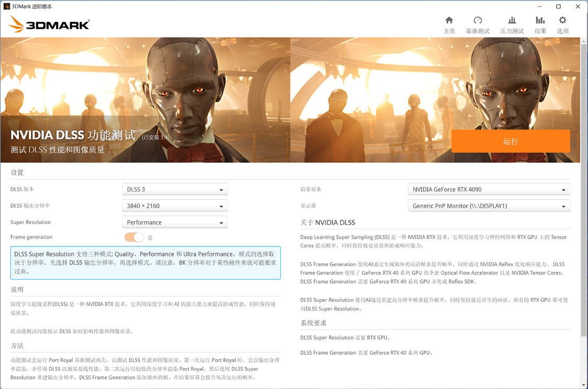Click the vertical scrollbar thumb
The image size is (588, 389).
coord(583,188)
